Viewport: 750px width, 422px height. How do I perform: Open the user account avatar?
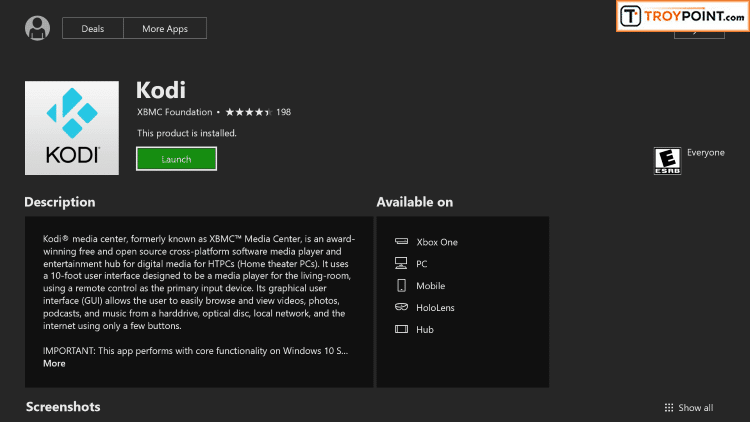pos(37,28)
